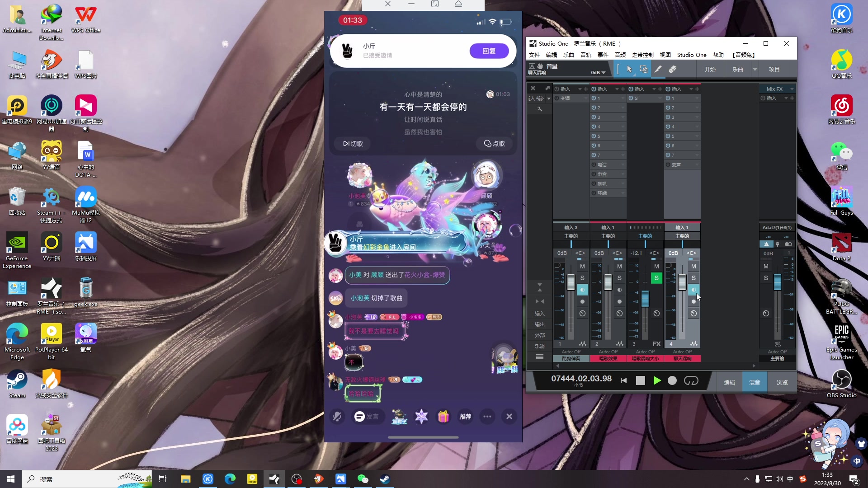868x488 pixels.
Task: Disable Solo on channel 3 唱歌混响大小
Action: tap(656, 278)
